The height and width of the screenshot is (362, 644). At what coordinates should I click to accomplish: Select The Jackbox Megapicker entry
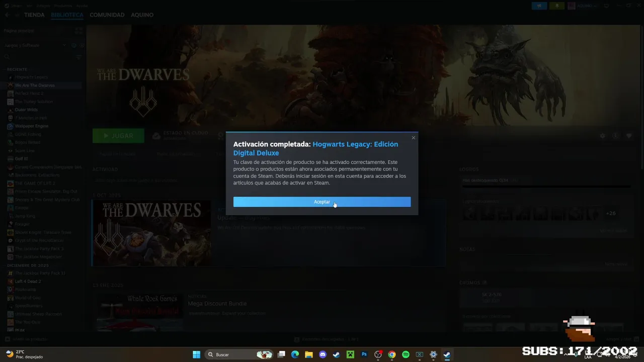39,257
